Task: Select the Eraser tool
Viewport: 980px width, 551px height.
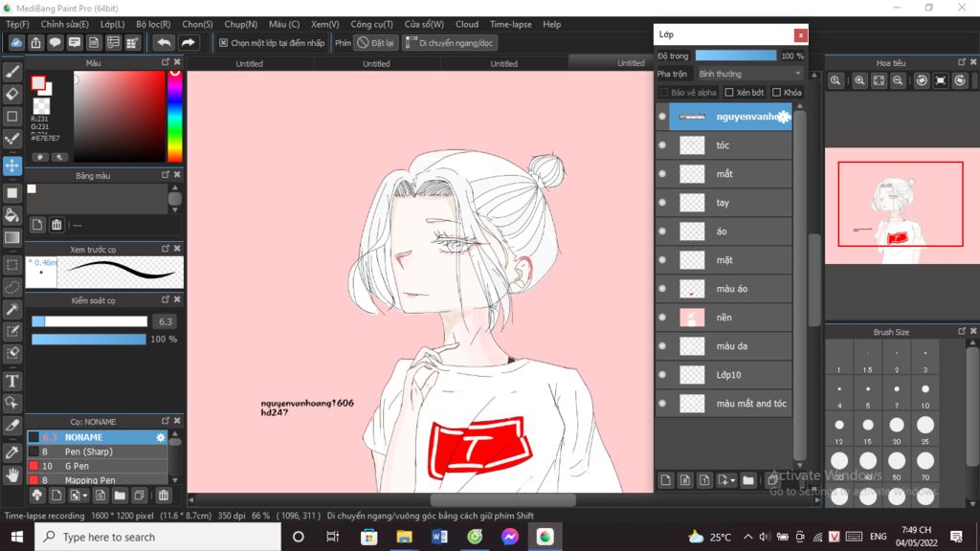Action: click(12, 94)
